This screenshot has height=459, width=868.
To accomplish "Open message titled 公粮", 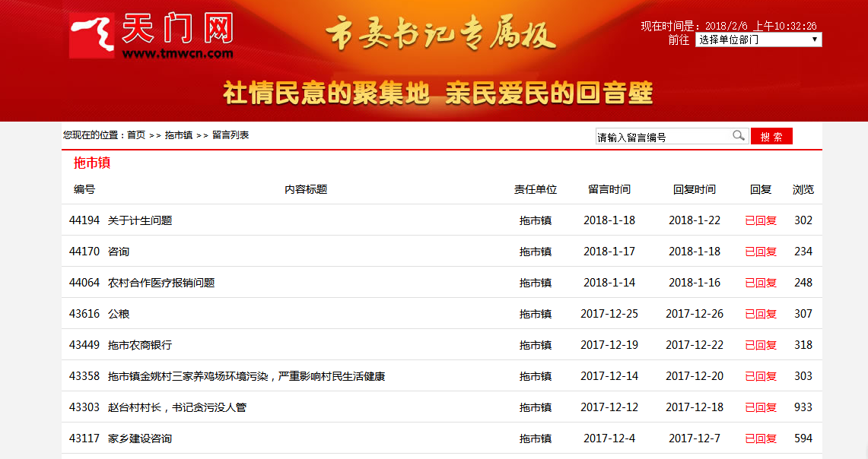I will (x=119, y=314).
